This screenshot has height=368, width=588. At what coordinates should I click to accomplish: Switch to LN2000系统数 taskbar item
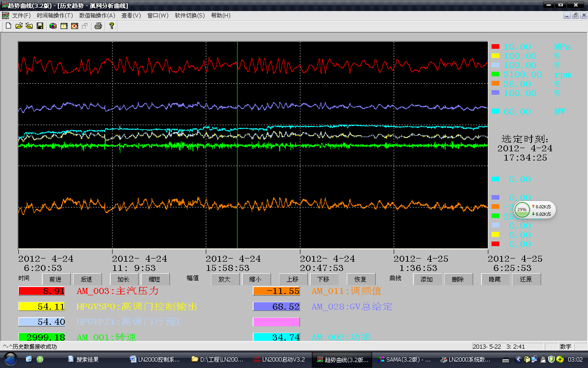(x=466, y=359)
